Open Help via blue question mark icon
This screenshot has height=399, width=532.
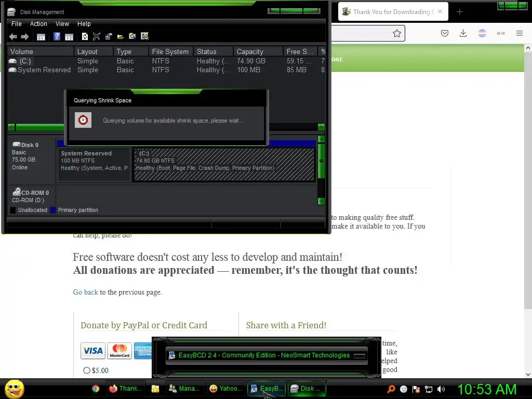point(57,36)
